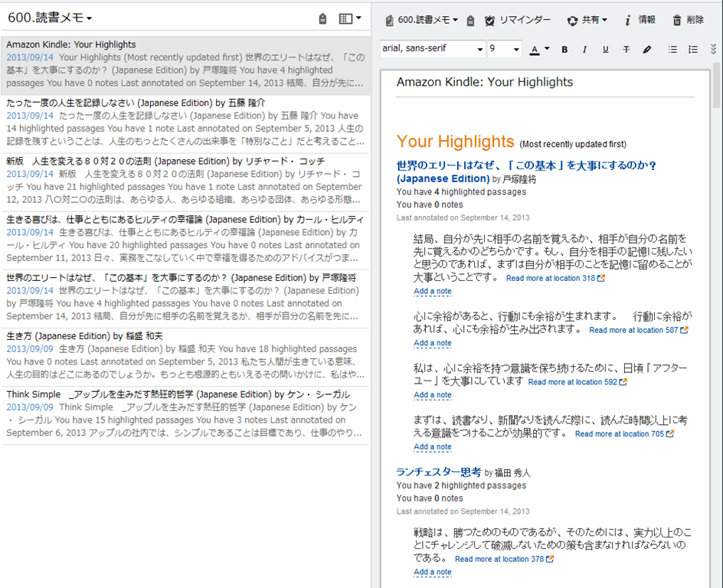Click Read more at location 705

coord(624,434)
